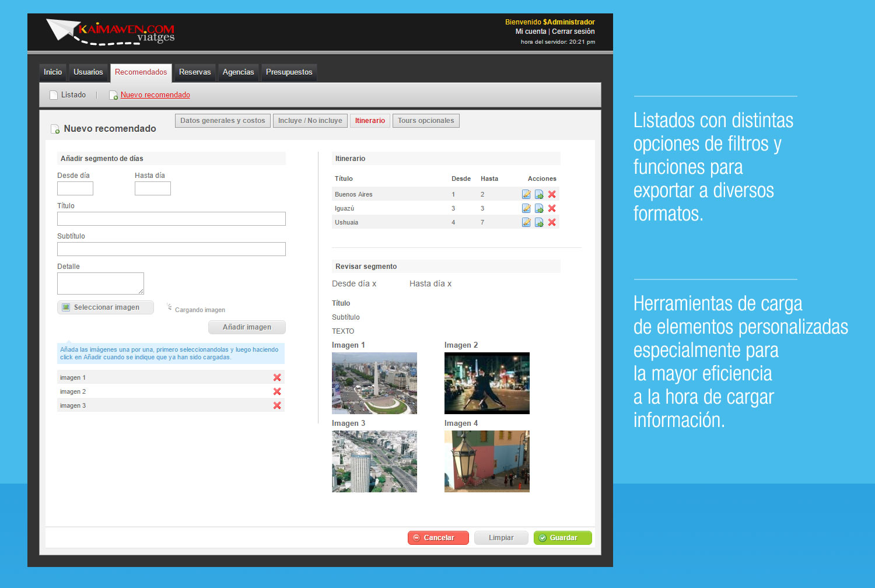
Task: Click the $Administrador username text
Action: click(x=569, y=22)
